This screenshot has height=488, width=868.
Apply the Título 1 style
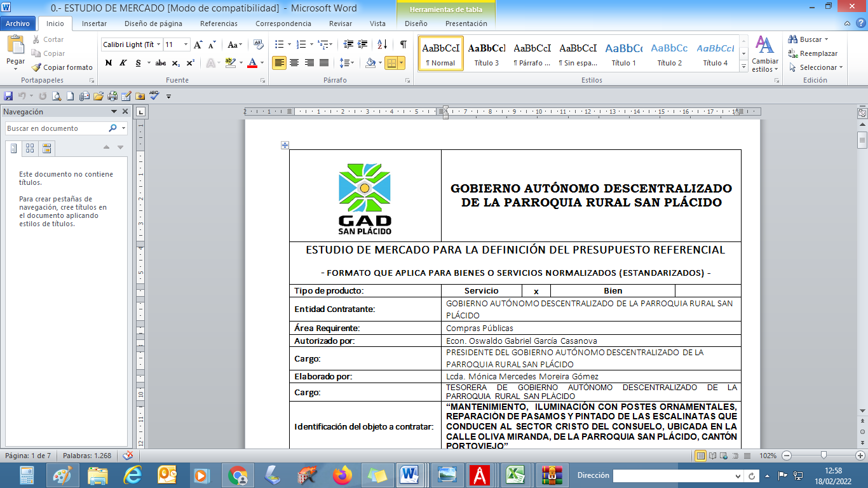tap(623, 54)
